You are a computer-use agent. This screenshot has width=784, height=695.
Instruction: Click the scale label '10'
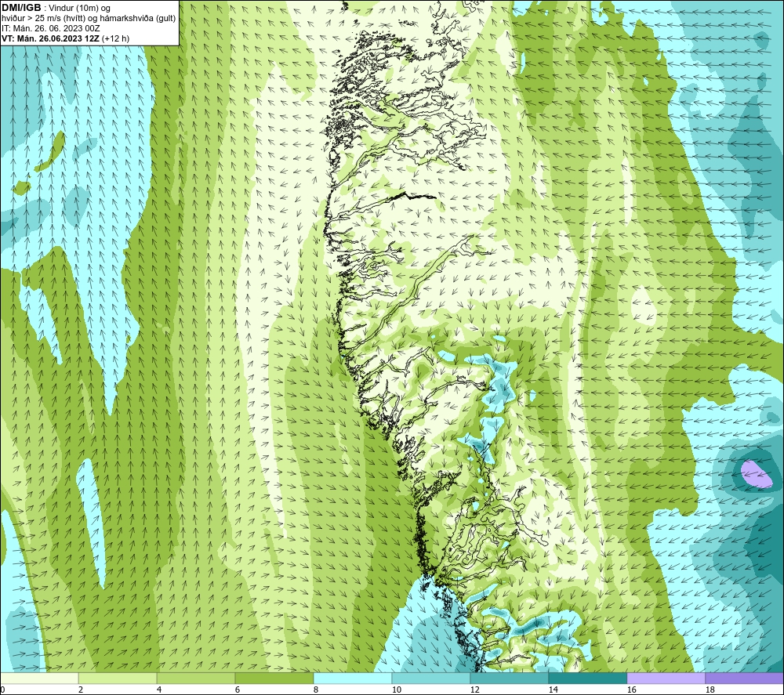[x=397, y=690]
